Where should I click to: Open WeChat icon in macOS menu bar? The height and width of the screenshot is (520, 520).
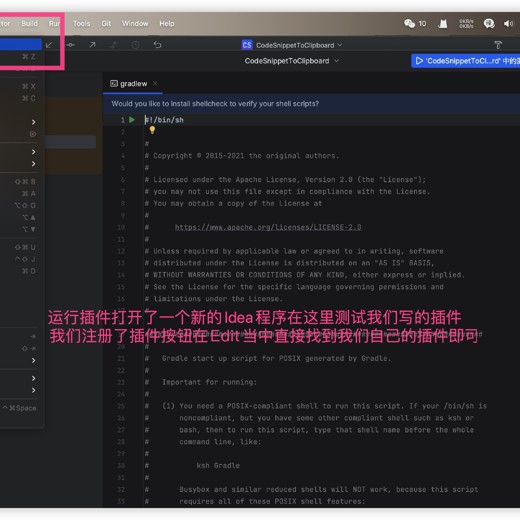(409, 23)
